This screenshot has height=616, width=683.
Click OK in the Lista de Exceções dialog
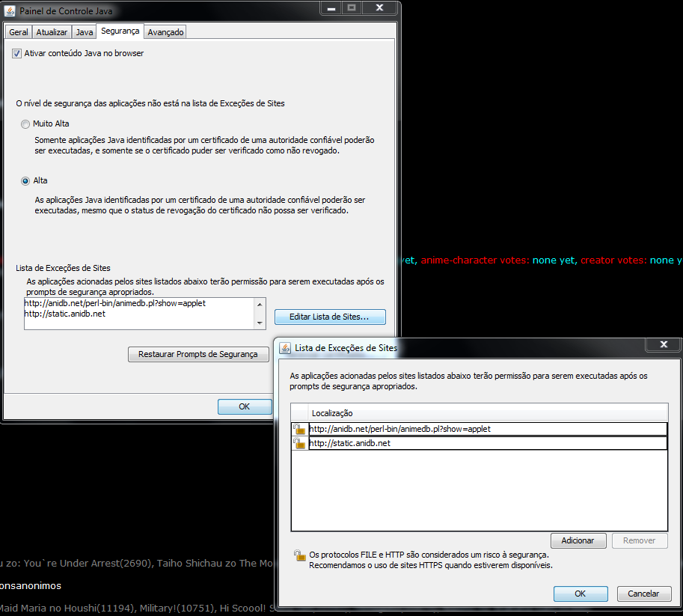pyautogui.click(x=581, y=594)
